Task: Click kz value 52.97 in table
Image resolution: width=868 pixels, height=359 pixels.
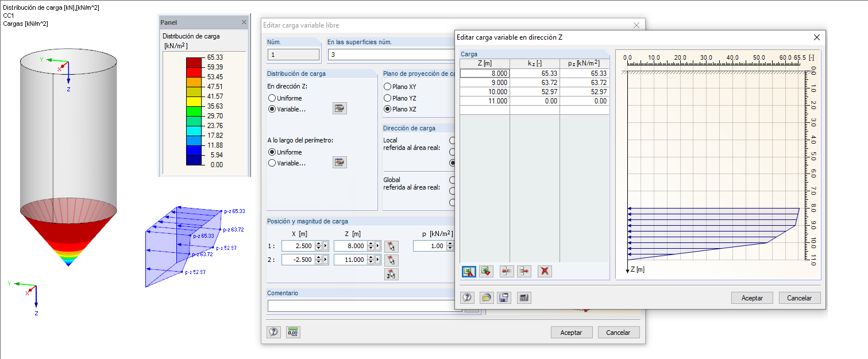Action: click(x=535, y=92)
